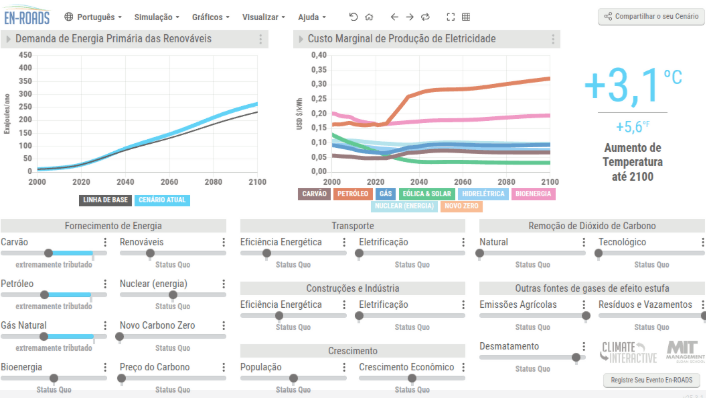The image size is (706, 398).
Task: Expand the Custo Marginal graph selector triangle
Action: coord(301,39)
